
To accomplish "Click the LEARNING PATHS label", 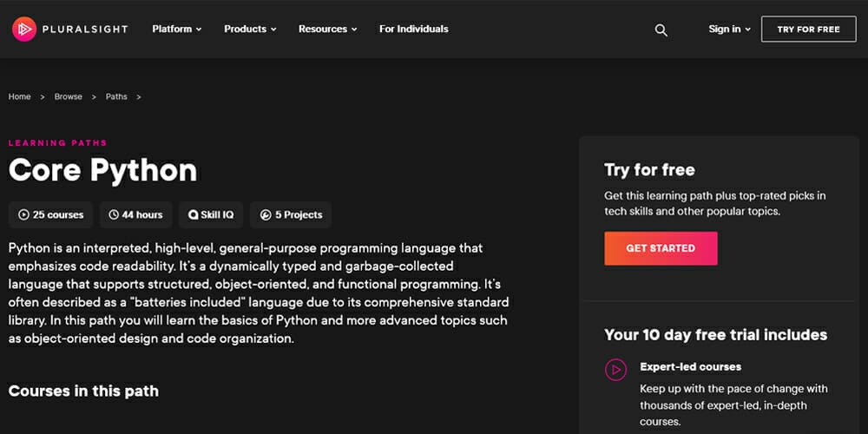I will click(x=57, y=143).
